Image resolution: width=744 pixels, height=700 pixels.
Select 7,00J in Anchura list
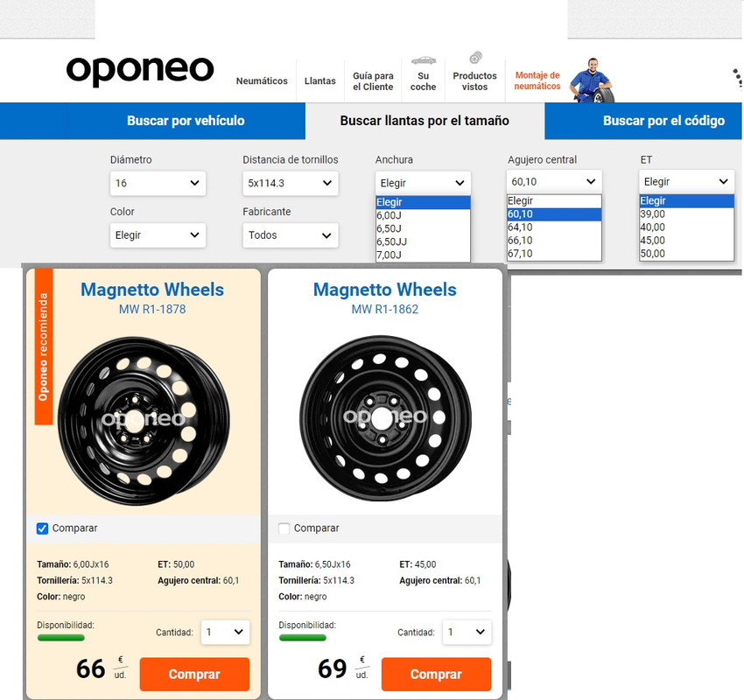point(423,255)
